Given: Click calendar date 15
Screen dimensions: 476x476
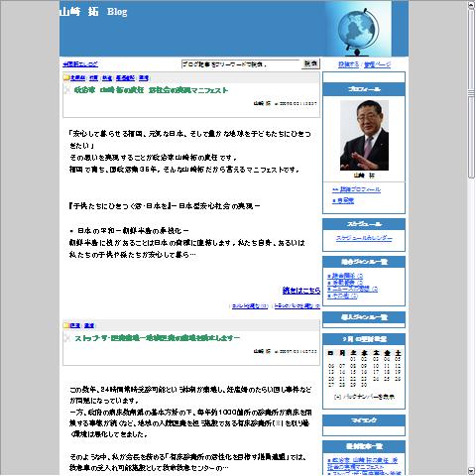Looking at the screenshot, I should click(x=353, y=372).
